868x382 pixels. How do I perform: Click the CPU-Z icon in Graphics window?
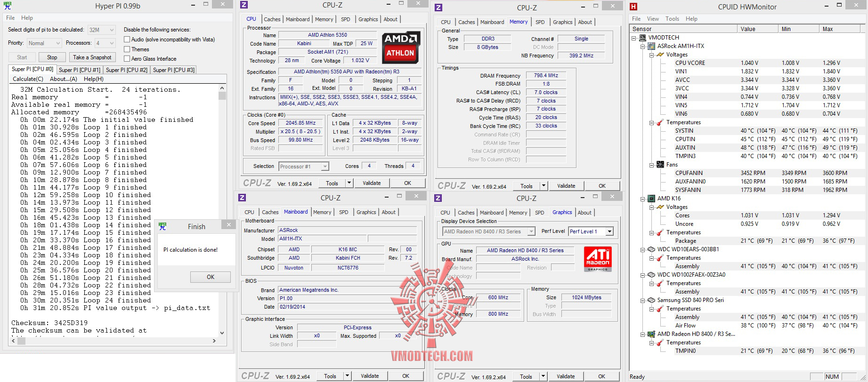pyautogui.click(x=438, y=199)
